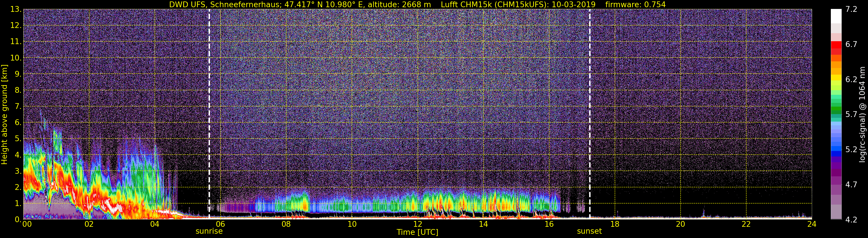
Task: Click the height axis tick label 8.
Action: pyautogui.click(x=18, y=90)
